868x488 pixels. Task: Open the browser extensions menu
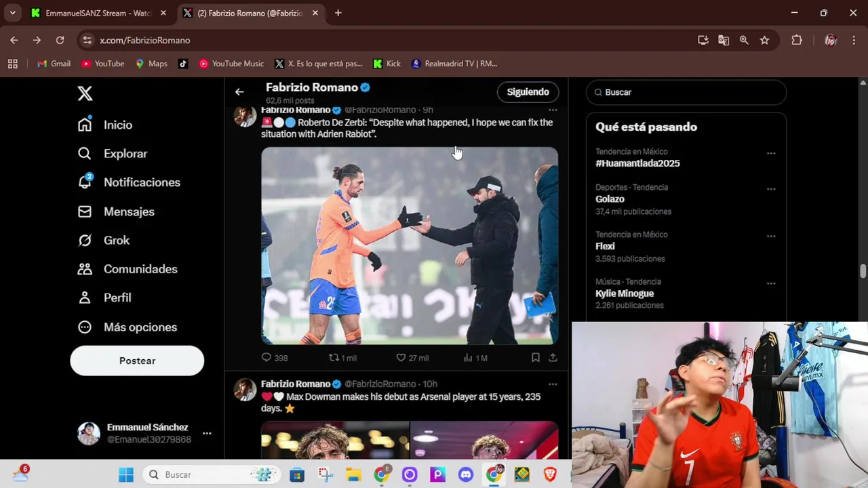[797, 40]
